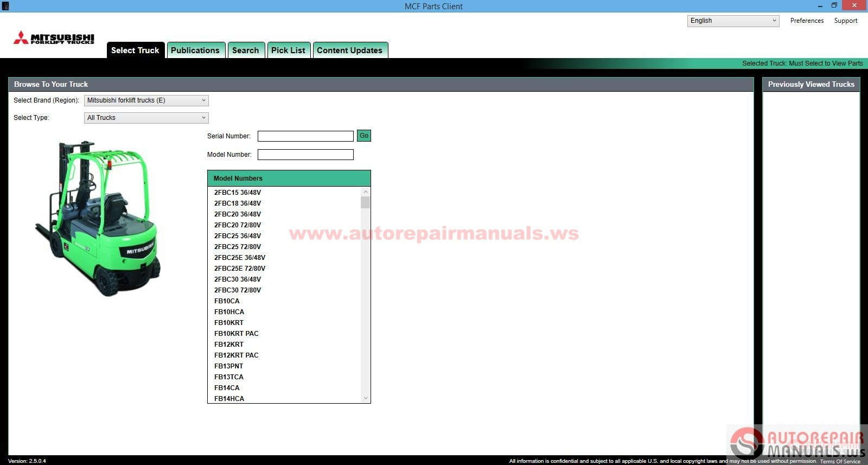
Task: Focus the Model Number input field
Action: [305, 155]
